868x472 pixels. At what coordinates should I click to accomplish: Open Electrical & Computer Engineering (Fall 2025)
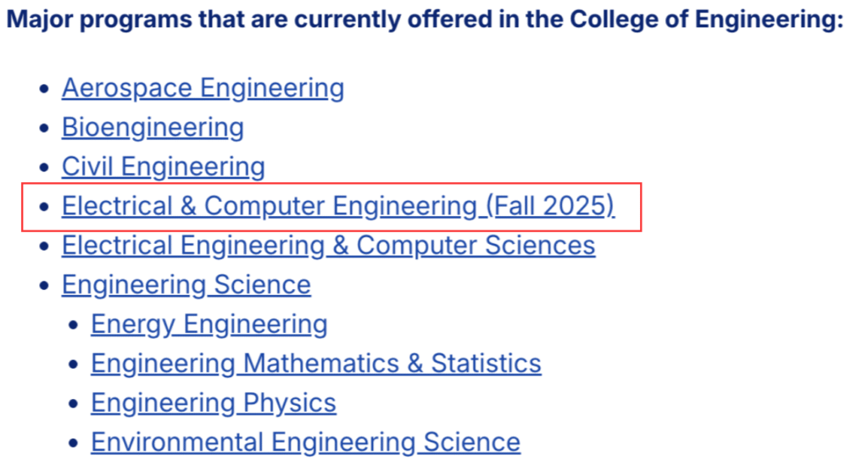pyautogui.click(x=337, y=206)
